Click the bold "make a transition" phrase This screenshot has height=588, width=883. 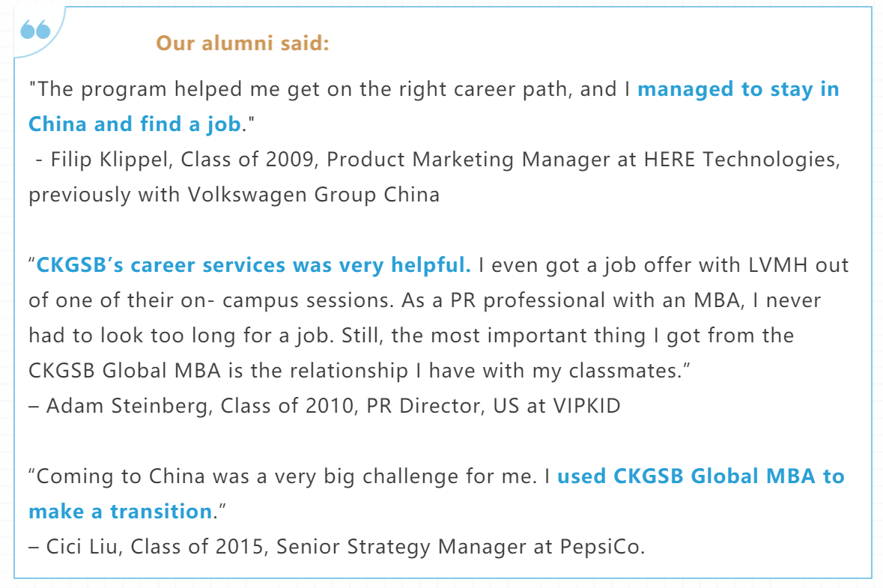pos(120,512)
